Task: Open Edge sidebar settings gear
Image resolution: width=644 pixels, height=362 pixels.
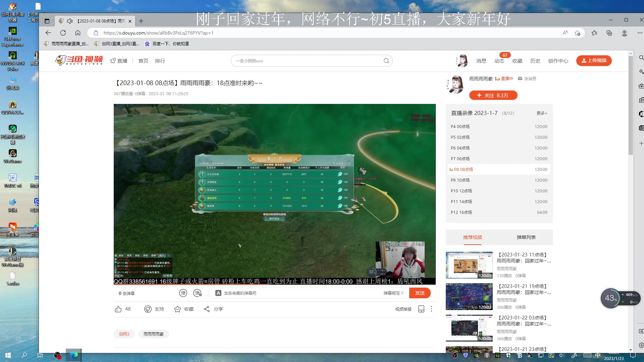Action: [x=641, y=345]
